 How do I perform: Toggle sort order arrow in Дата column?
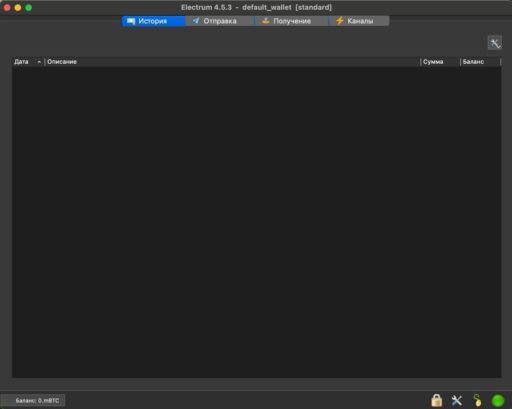click(x=39, y=62)
